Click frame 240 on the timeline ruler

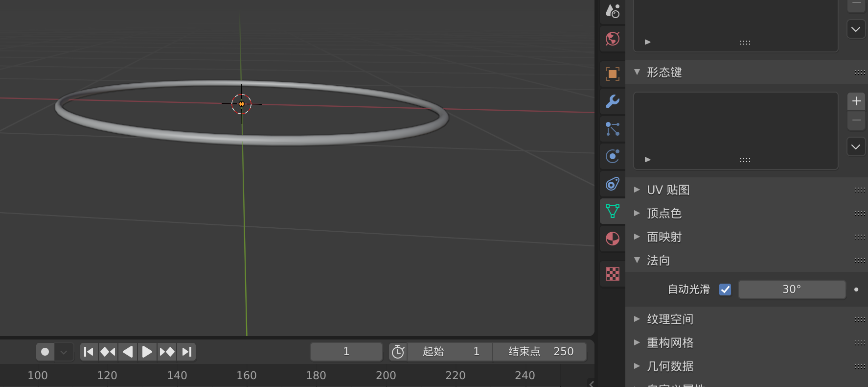pos(525,375)
